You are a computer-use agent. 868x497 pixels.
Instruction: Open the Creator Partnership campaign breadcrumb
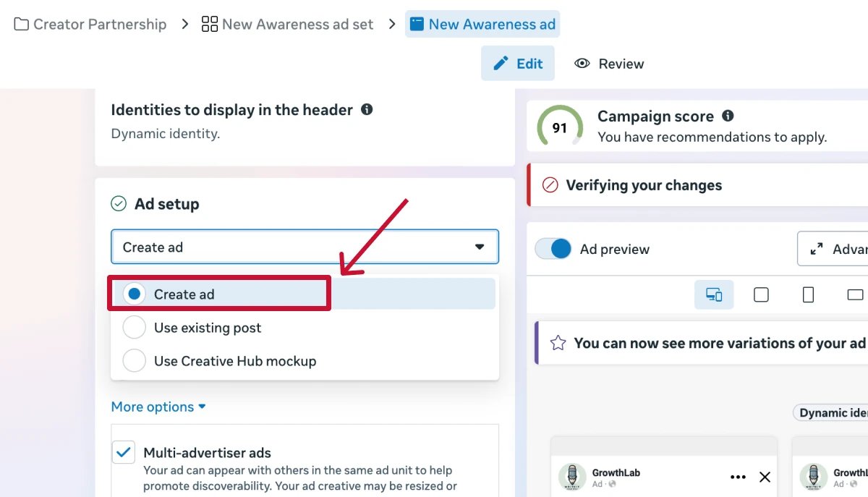pyautogui.click(x=90, y=24)
